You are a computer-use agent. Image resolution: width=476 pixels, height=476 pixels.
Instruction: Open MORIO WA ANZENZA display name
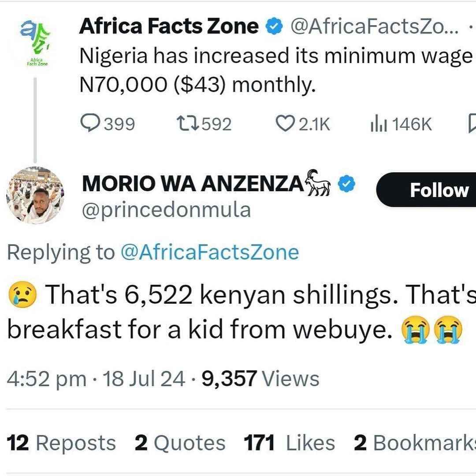[x=193, y=184]
